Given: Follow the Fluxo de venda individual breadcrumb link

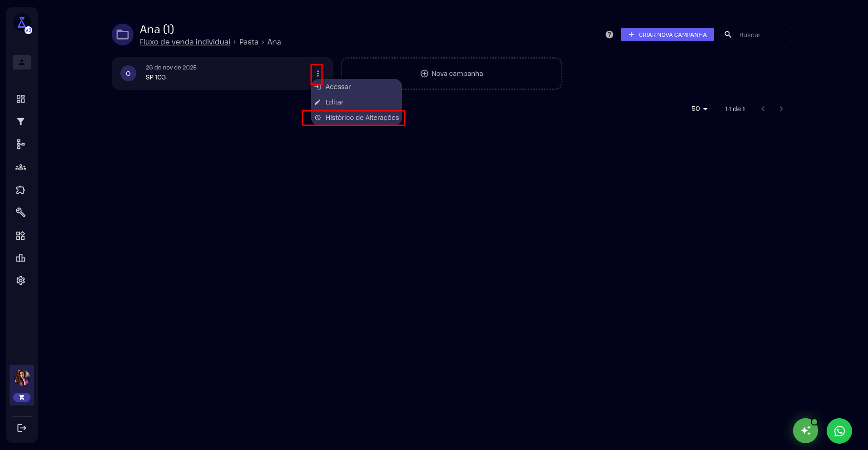Looking at the screenshot, I should click(x=185, y=42).
